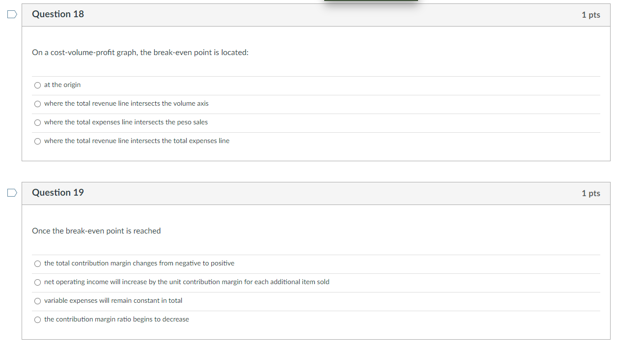Click the dark bar at top of page

[x=371, y=0]
